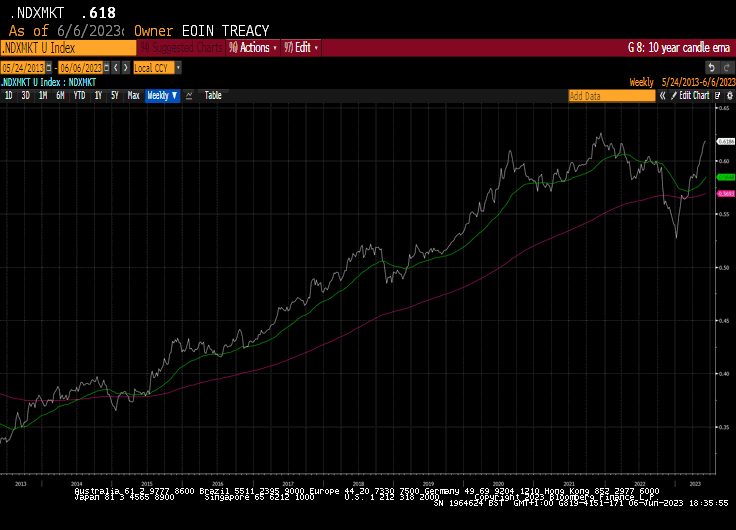The width and height of the screenshot is (736, 530).
Task: Click the white 0.6186 last price tag
Action: [726, 141]
